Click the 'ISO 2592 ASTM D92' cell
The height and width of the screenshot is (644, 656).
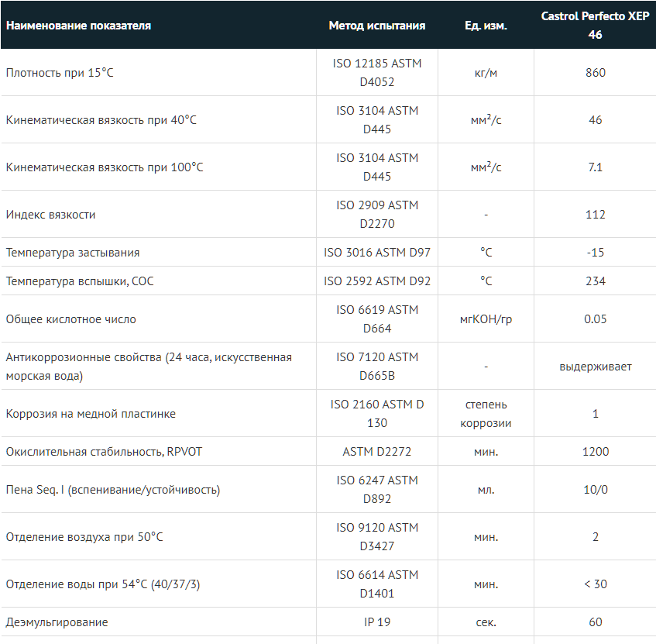(377, 281)
